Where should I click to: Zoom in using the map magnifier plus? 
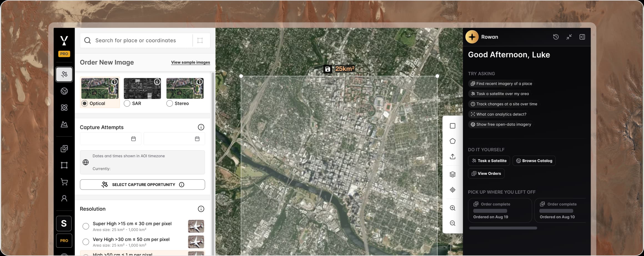pyautogui.click(x=452, y=208)
